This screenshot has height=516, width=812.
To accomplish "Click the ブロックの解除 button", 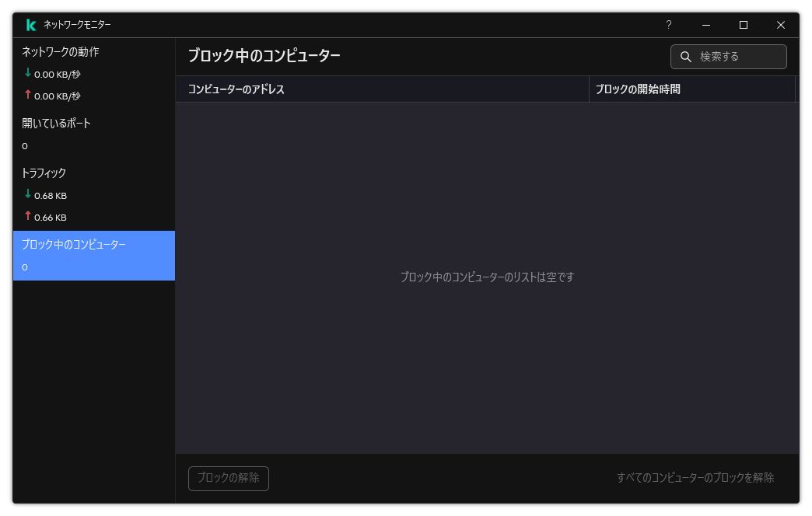I will click(228, 479).
